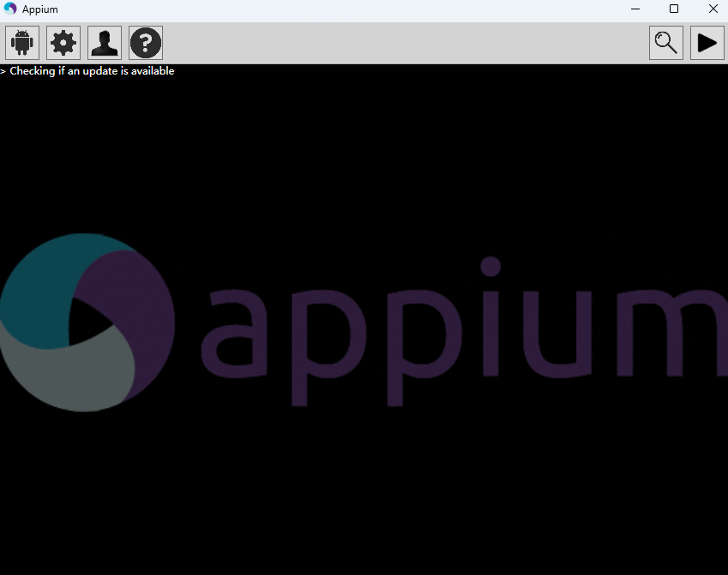
Task: Click the circular Appium logo in the console
Action: (x=86, y=322)
